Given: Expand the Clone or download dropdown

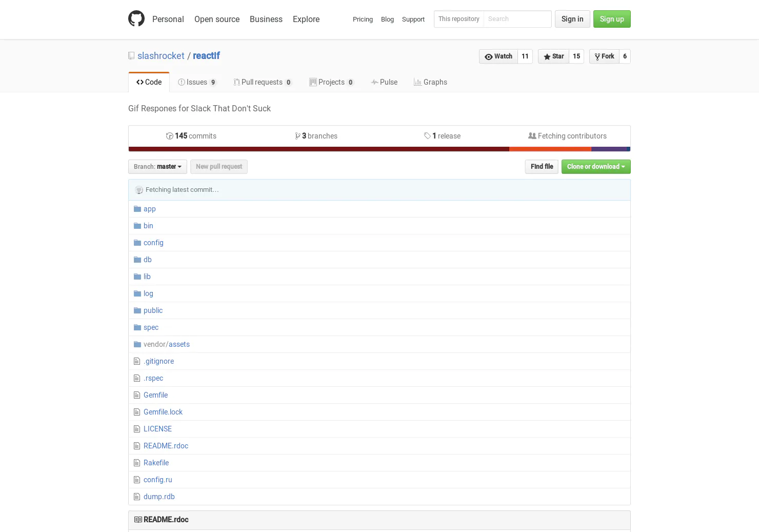Looking at the screenshot, I should coord(596,167).
